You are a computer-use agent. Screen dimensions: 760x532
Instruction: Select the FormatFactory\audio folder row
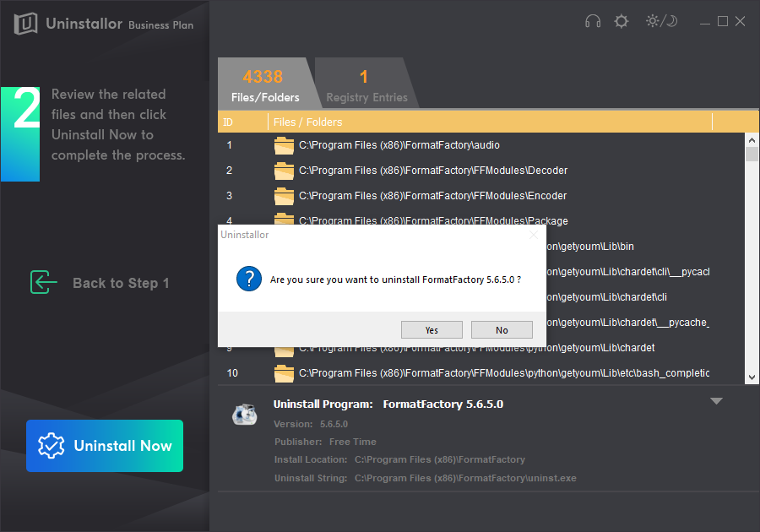pyautogui.click(x=480, y=145)
